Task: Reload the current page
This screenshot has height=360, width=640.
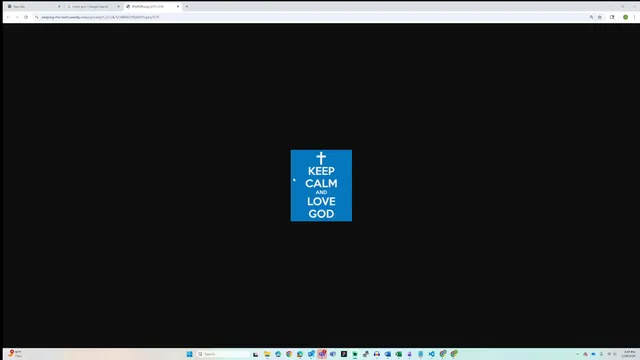Action: pos(26,17)
